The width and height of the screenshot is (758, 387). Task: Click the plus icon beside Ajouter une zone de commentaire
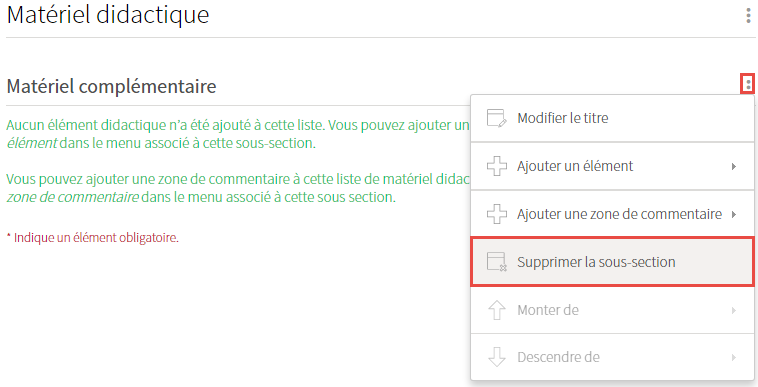pos(496,214)
